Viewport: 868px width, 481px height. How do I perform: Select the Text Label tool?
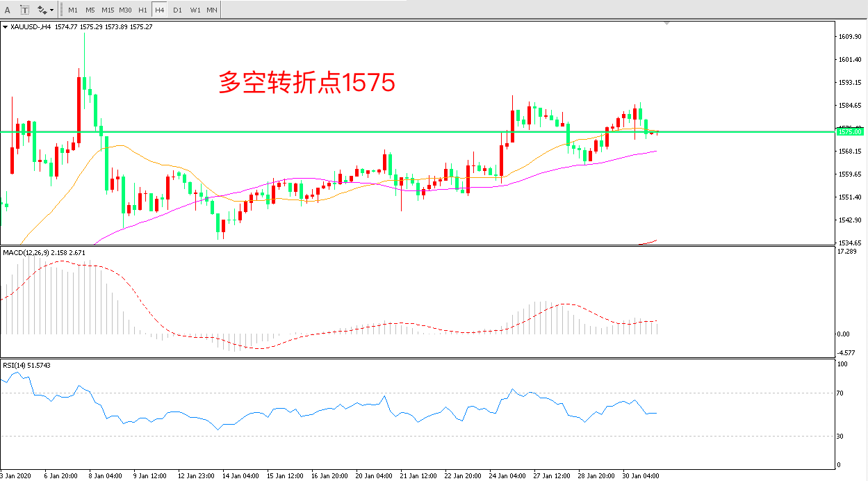(25, 10)
